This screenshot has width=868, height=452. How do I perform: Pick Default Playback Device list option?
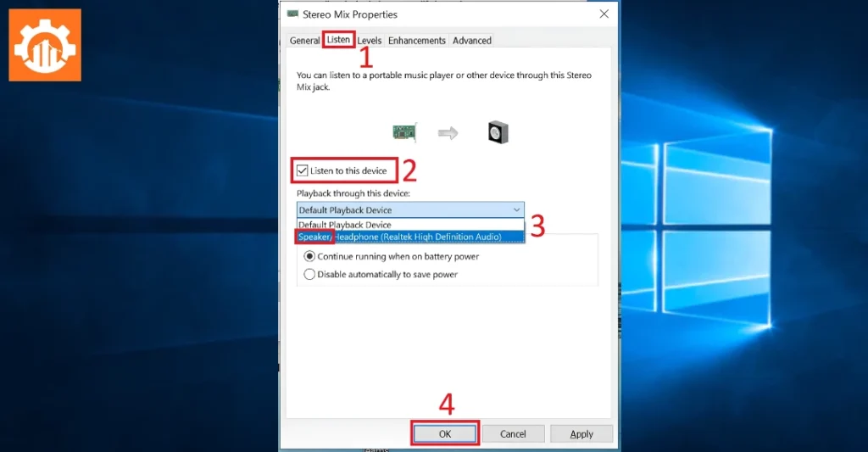click(410, 225)
